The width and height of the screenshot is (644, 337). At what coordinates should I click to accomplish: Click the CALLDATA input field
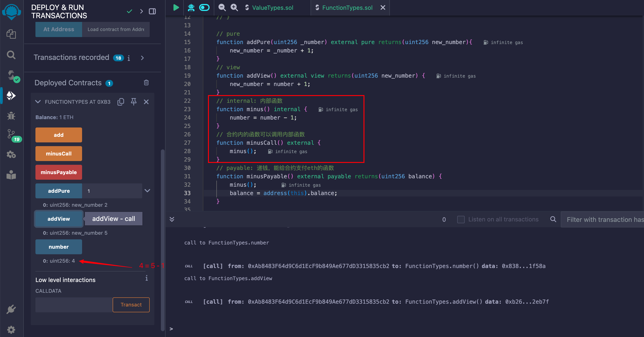[74, 305]
